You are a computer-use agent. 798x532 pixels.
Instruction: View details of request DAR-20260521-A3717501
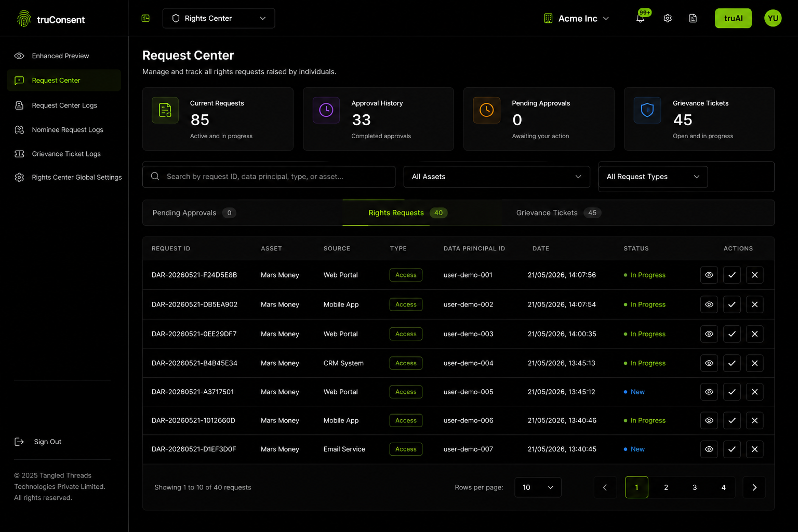click(709, 392)
